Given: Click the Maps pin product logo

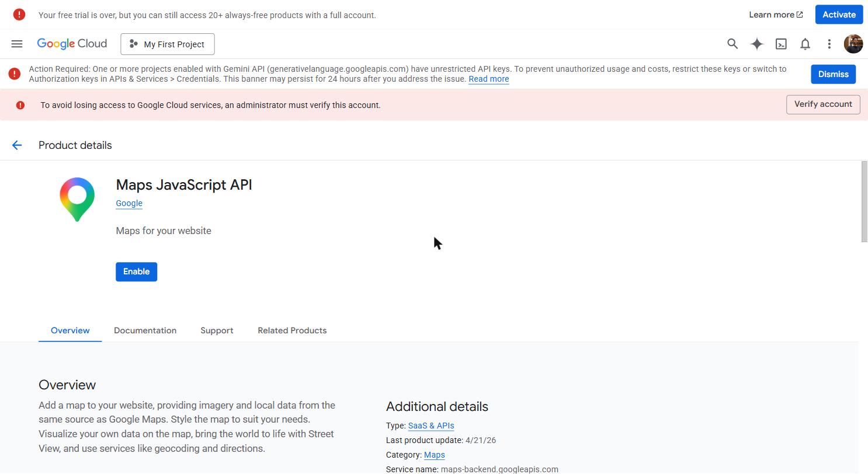Looking at the screenshot, I should pyautogui.click(x=77, y=200).
